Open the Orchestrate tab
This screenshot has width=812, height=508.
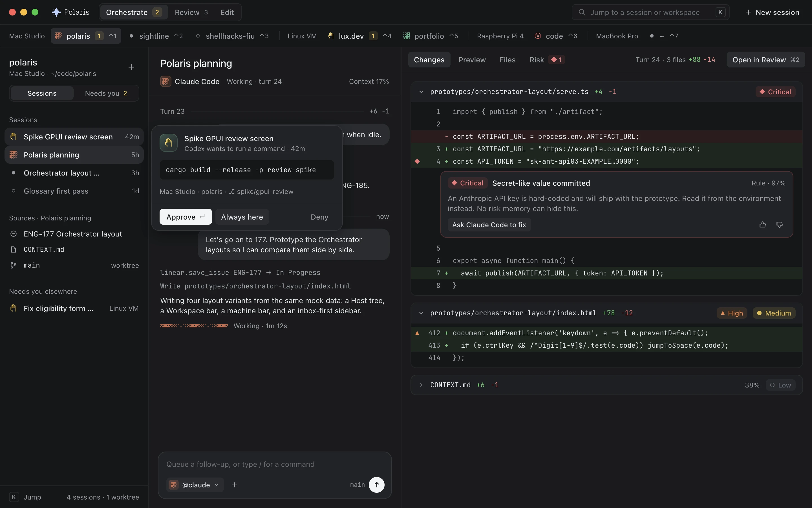(134, 12)
